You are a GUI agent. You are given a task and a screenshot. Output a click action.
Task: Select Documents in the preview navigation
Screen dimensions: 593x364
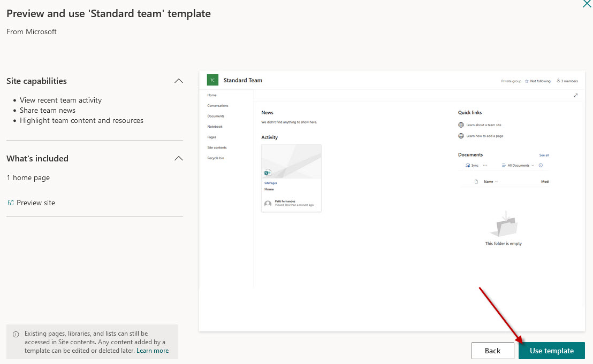tap(216, 117)
